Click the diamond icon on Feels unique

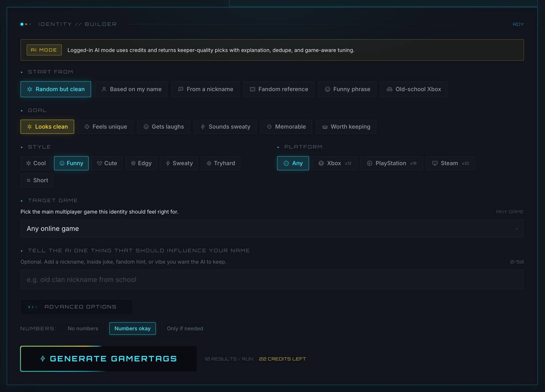tap(87, 127)
